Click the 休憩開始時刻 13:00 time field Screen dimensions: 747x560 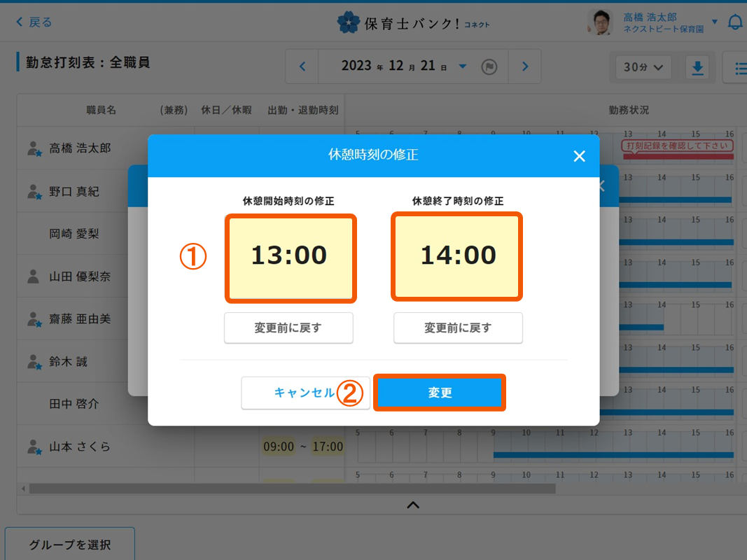click(290, 257)
